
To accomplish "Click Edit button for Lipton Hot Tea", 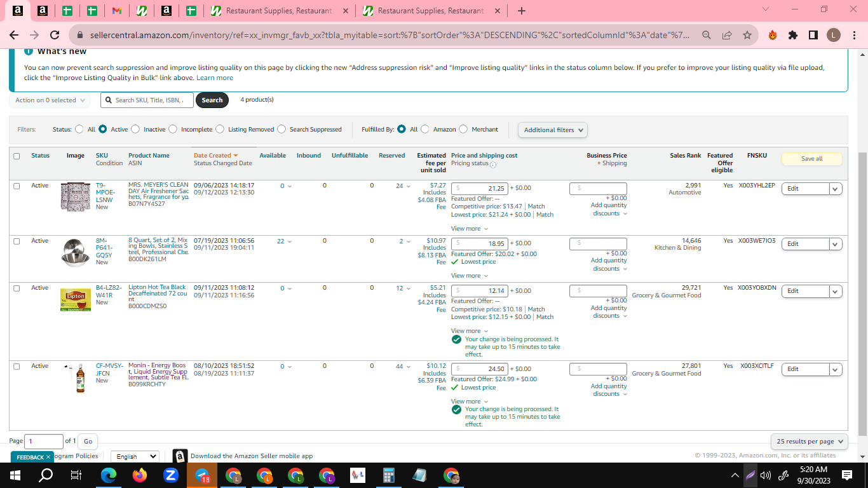I will click(x=805, y=291).
